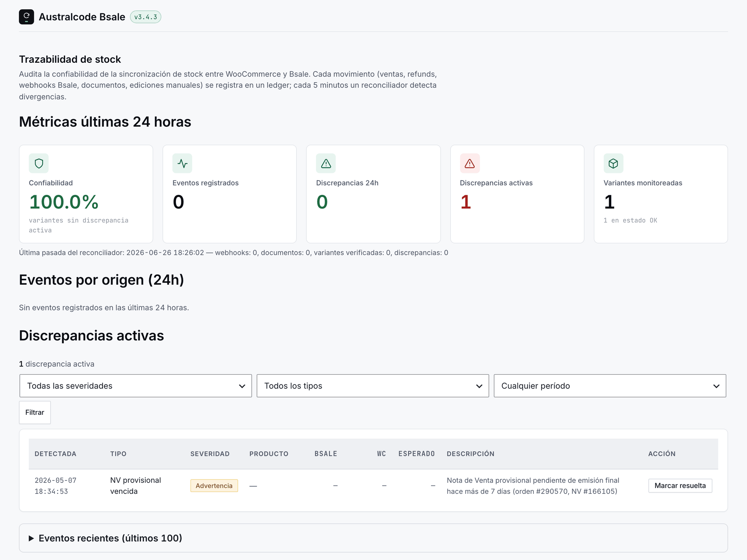Image resolution: width=747 pixels, height=560 pixels.
Task: Click the Discrepancias activas section heading
Action: [92, 336]
